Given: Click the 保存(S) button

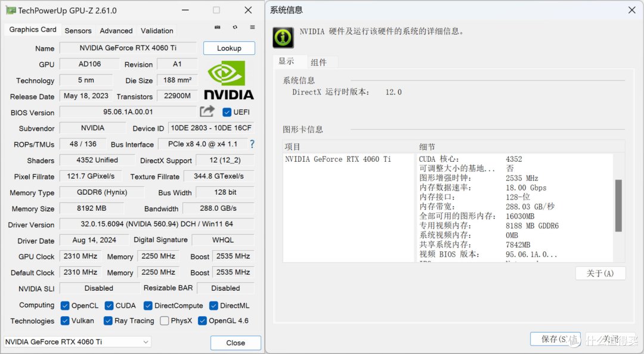Looking at the screenshot, I should pyautogui.click(x=555, y=339).
